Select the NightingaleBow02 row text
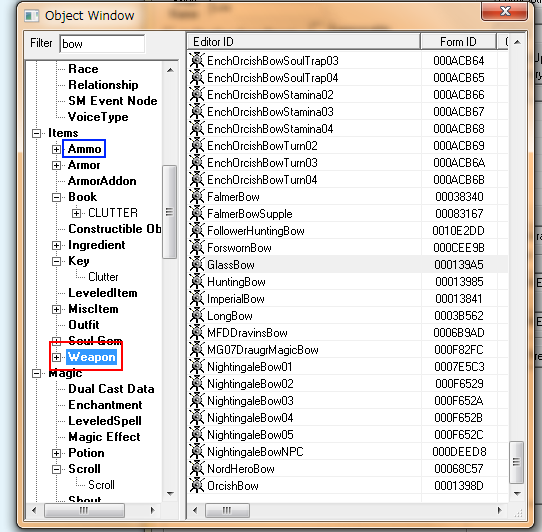Image resolution: width=542 pixels, height=532 pixels. (250, 384)
